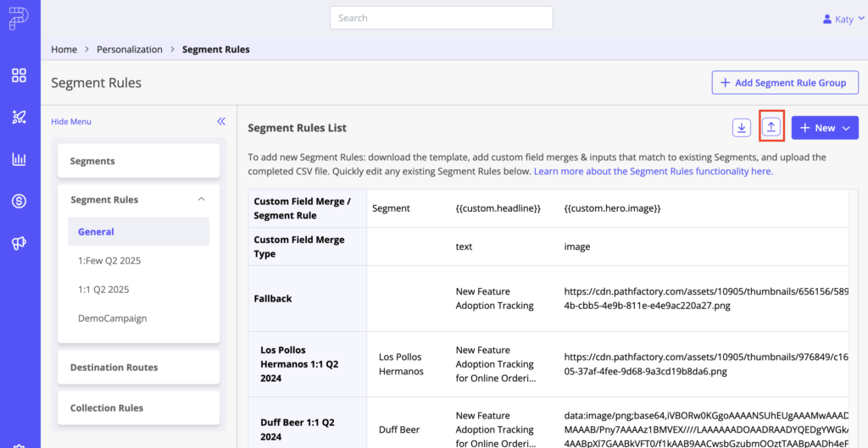Click Segment Rules in the breadcrumb

(x=216, y=49)
